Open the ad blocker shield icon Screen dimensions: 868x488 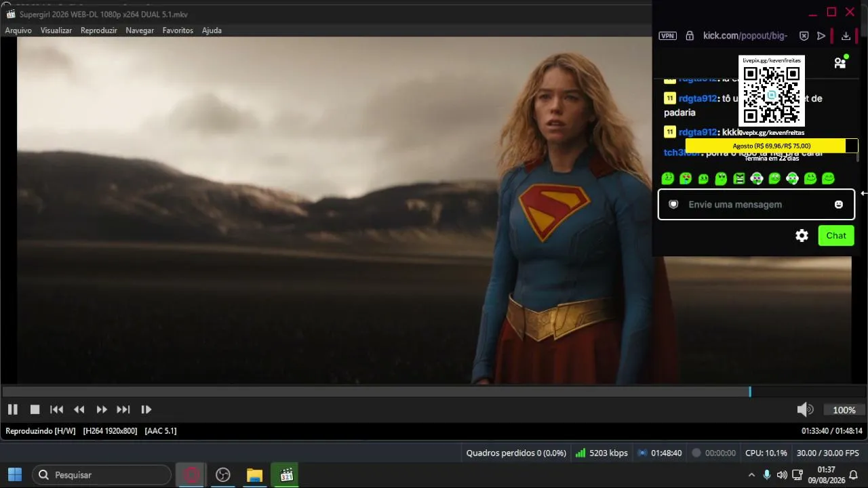(804, 36)
